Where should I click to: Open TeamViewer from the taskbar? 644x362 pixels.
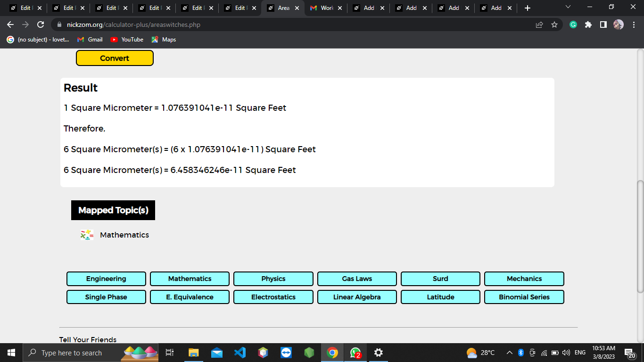(286, 353)
